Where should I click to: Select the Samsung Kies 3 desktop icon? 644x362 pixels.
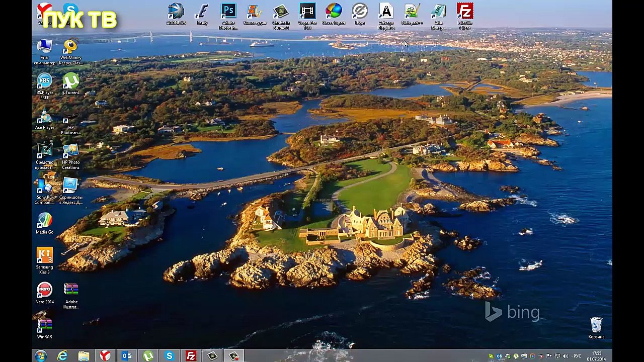[x=45, y=256]
